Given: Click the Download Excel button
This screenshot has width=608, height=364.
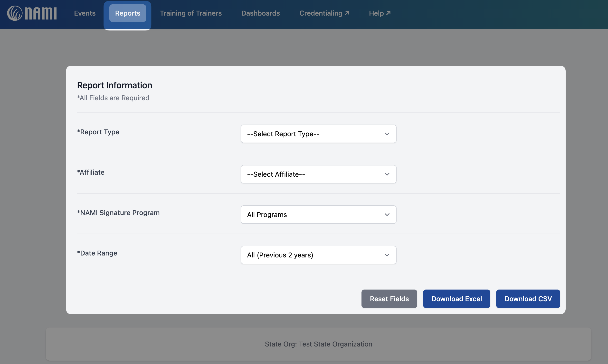Looking at the screenshot, I should pos(456,299).
